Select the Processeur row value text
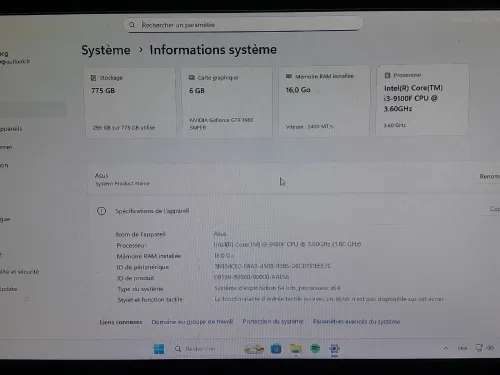Image resolution: width=500 pixels, height=375 pixels. 287,244
